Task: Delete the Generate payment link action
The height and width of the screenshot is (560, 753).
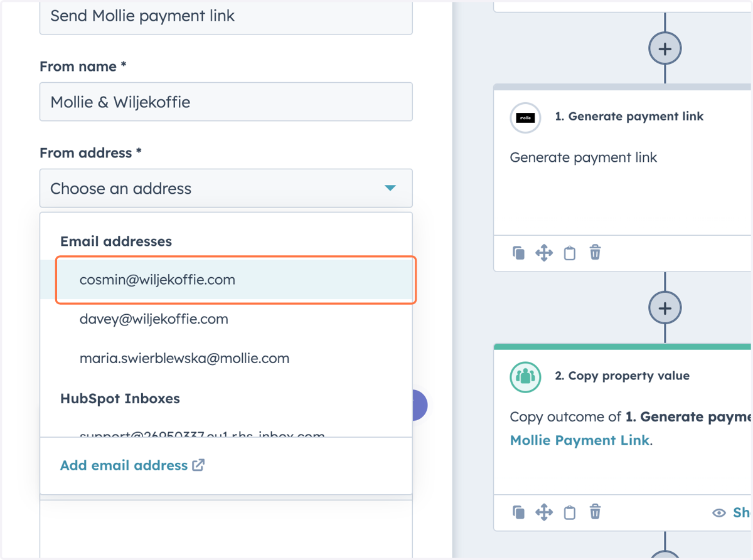Action: tap(595, 253)
